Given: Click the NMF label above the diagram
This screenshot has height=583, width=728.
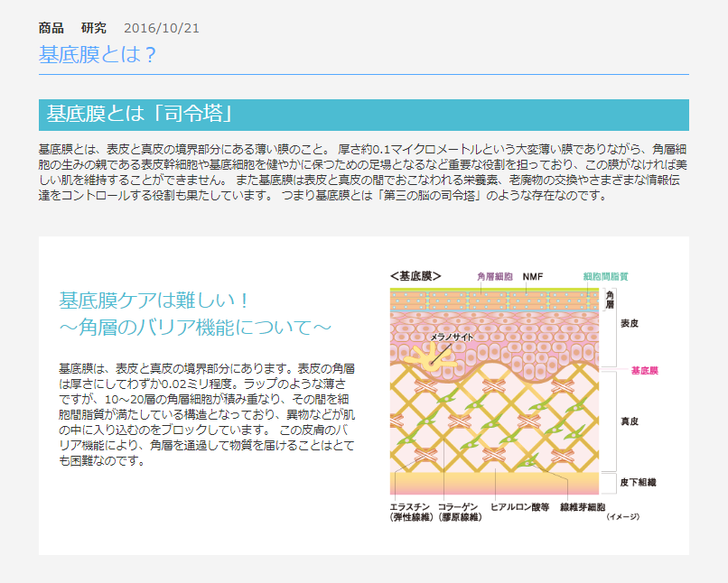Looking at the screenshot, I should 532,276.
